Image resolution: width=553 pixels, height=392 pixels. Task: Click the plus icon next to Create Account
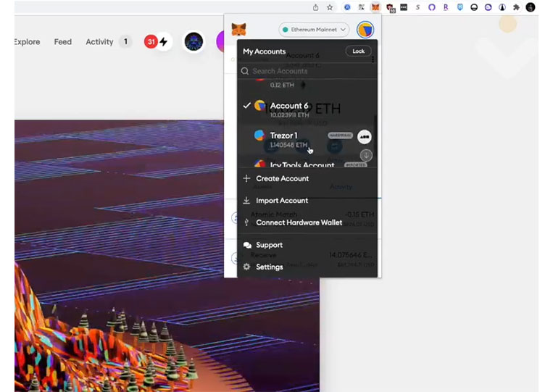coord(246,178)
